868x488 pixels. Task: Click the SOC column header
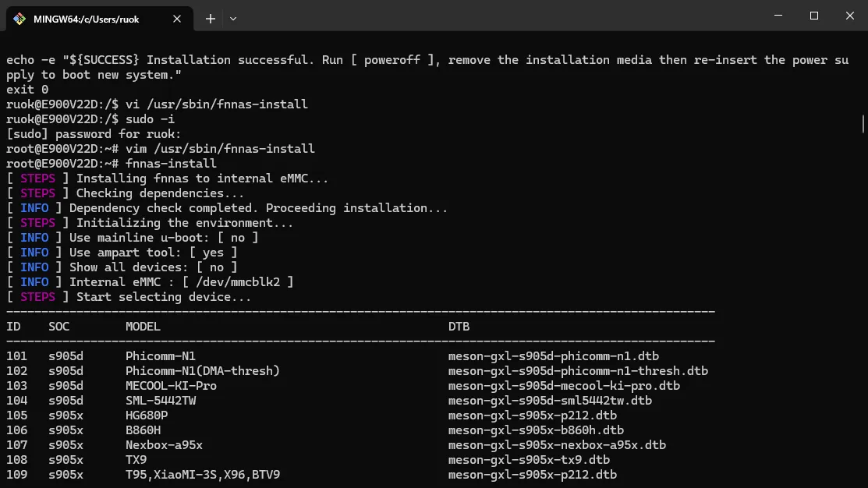pos(58,327)
